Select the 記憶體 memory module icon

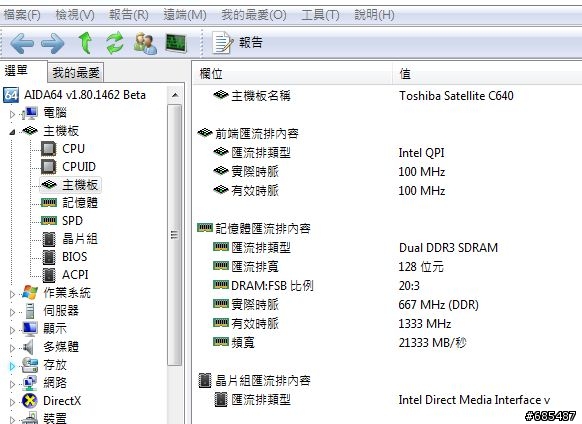pyautogui.click(x=49, y=203)
